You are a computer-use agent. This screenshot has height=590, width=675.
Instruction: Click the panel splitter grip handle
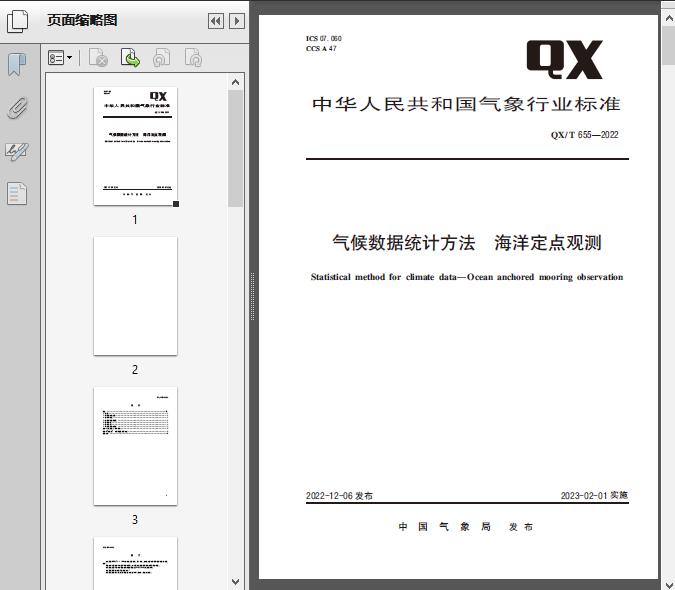coord(253,296)
